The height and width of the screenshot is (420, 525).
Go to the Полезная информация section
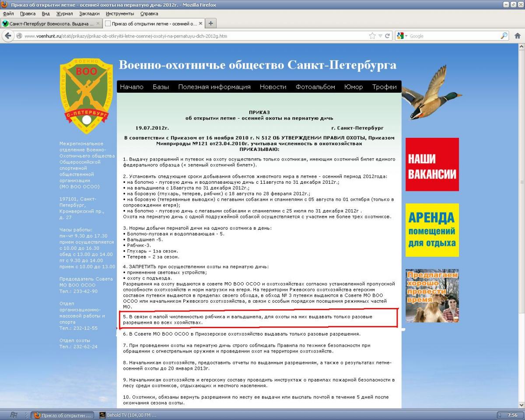point(214,87)
